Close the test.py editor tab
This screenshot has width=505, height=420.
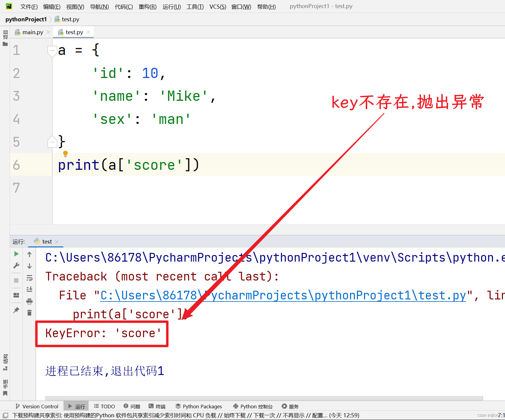pos(88,32)
